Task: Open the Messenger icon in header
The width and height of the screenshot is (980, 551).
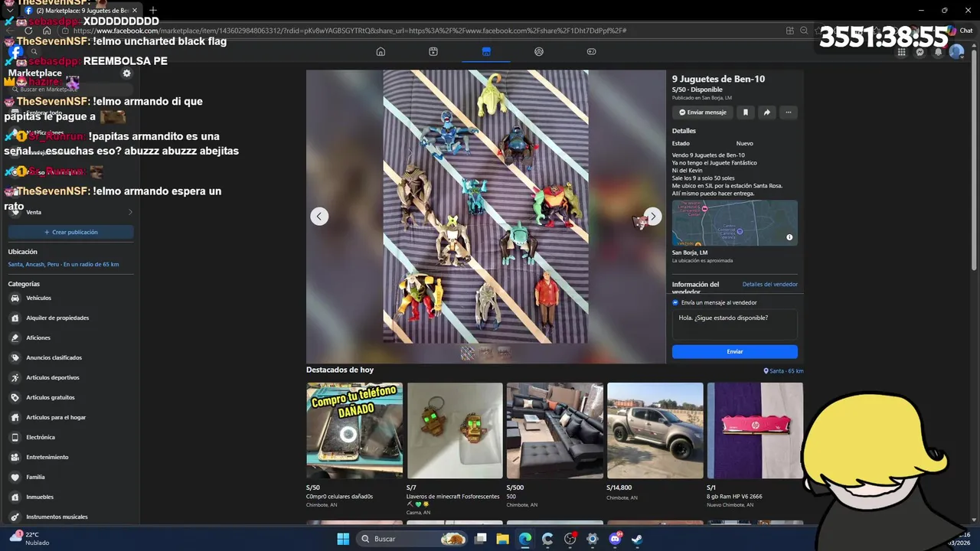Action: pyautogui.click(x=920, y=52)
